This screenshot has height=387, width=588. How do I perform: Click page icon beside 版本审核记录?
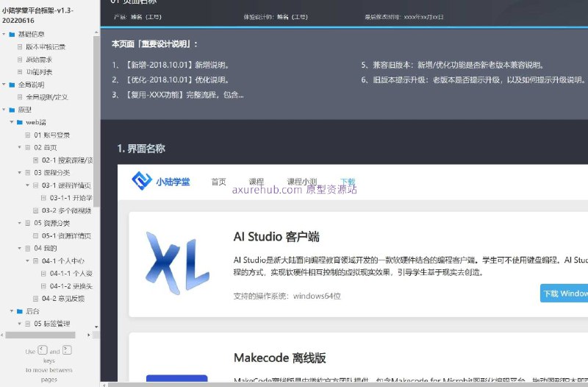point(20,47)
